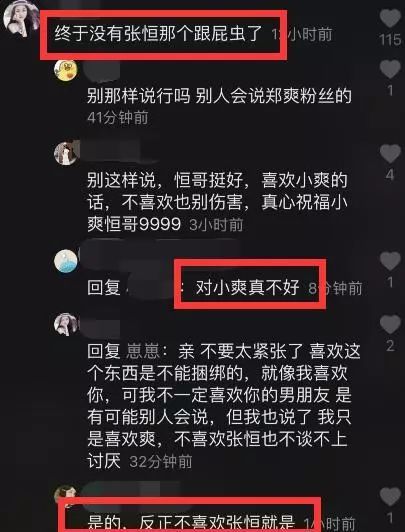Tap the blurred replied-to username after 回复

(153, 287)
